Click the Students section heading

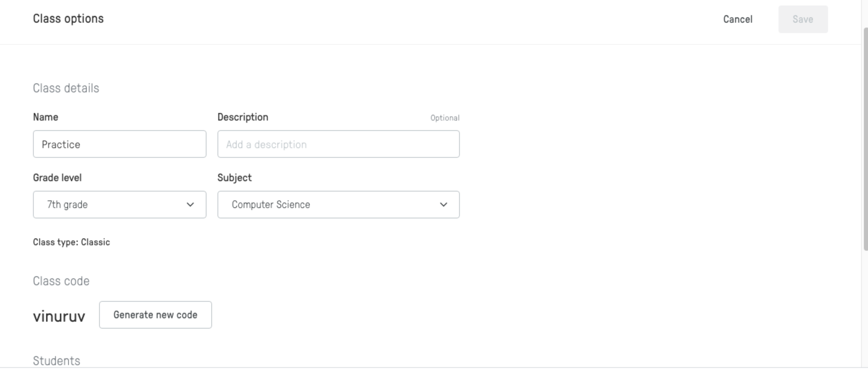coord(56,361)
